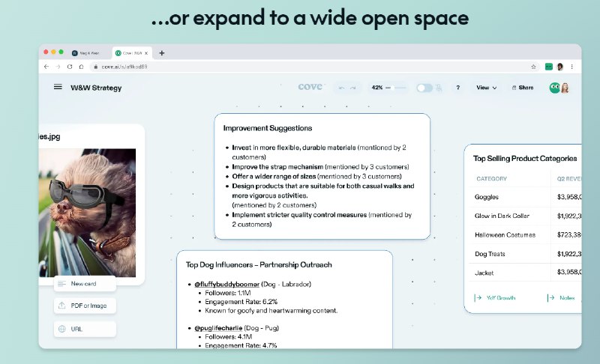Click the Offer a wider range of sizes bullet

(316, 177)
